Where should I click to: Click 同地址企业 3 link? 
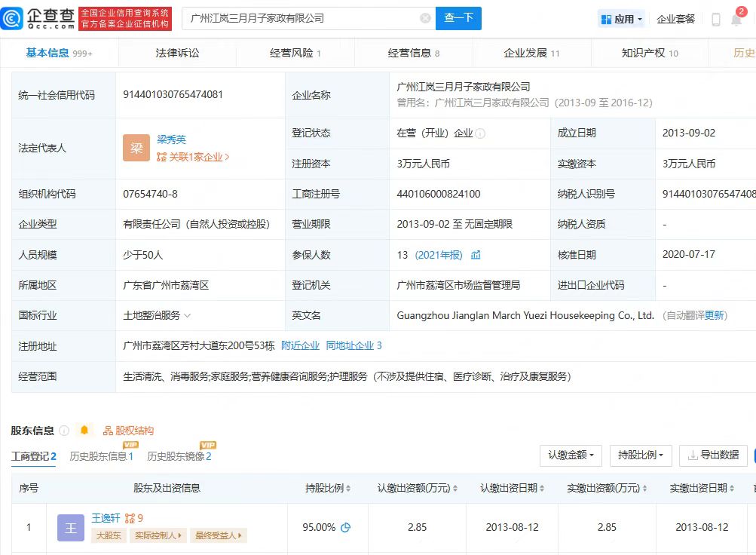coord(354,345)
